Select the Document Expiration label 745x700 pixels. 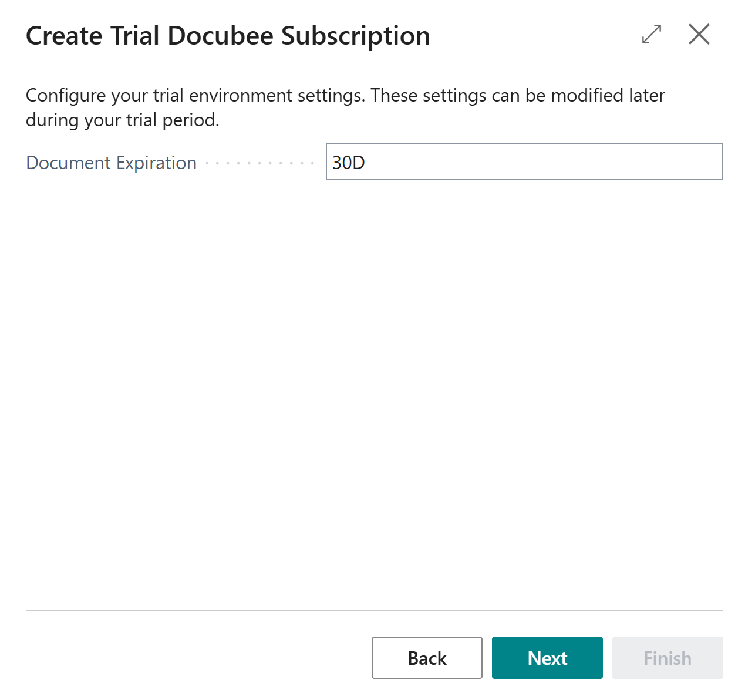[112, 163]
